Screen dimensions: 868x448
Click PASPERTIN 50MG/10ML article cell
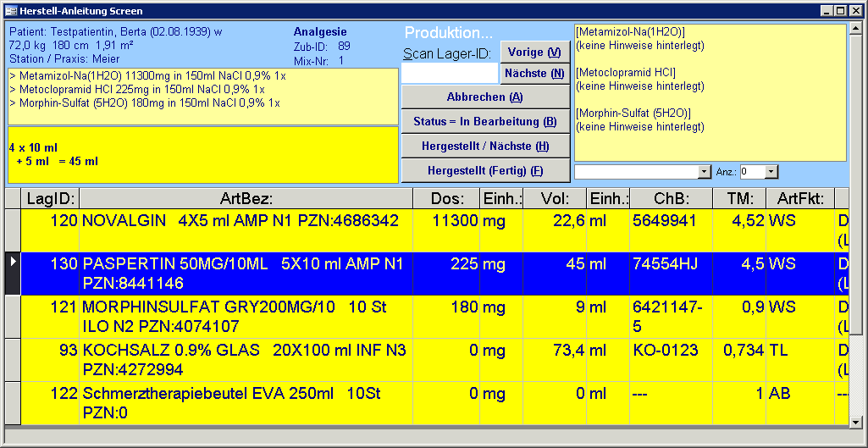click(x=246, y=274)
